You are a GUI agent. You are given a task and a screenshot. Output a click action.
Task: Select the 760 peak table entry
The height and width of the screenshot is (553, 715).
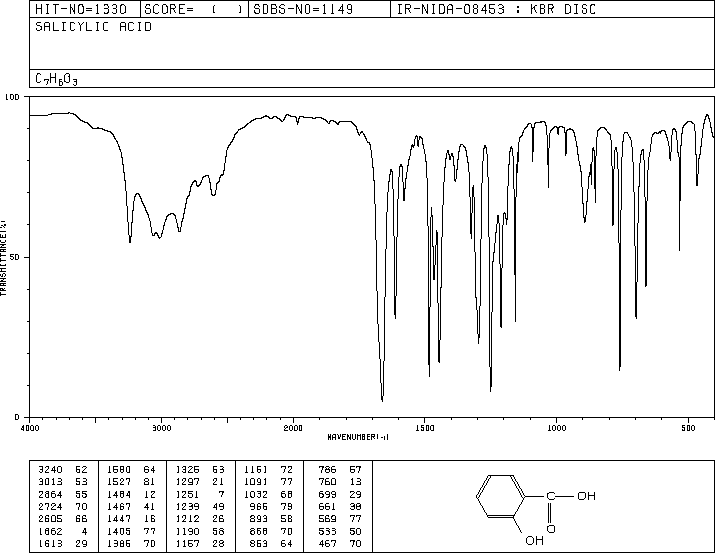click(332, 481)
